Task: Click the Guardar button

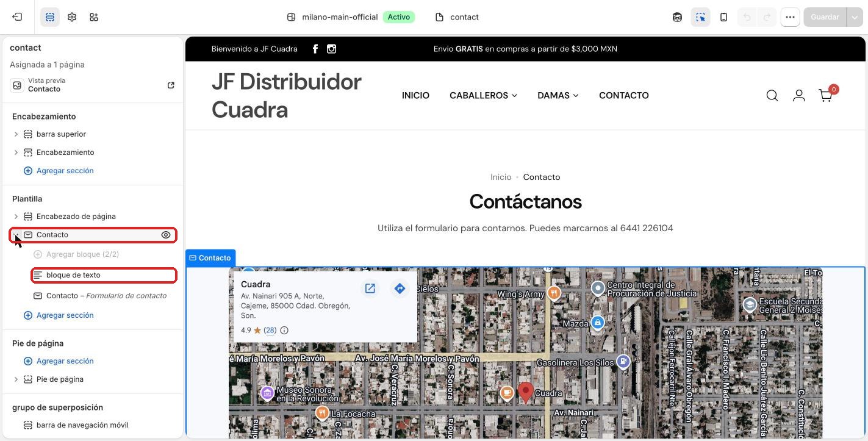Action: point(825,17)
